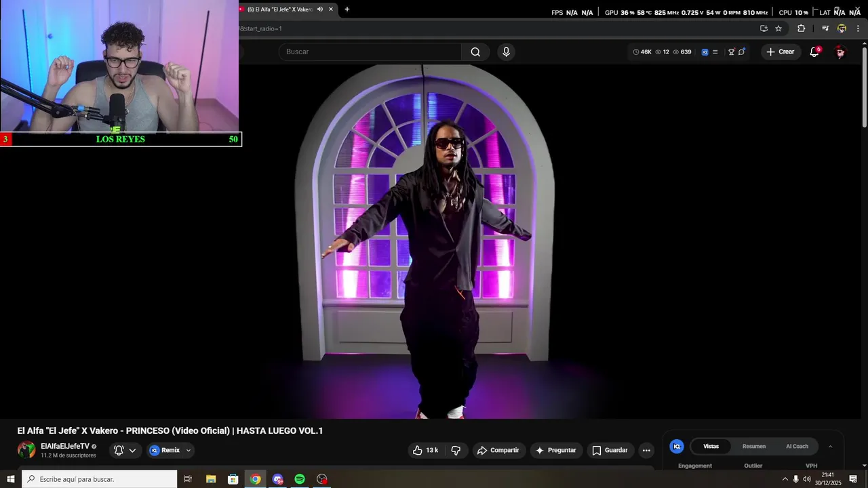Collapse the vidIQ panel with the chevron
Image resolution: width=868 pixels, height=488 pixels.
830,447
